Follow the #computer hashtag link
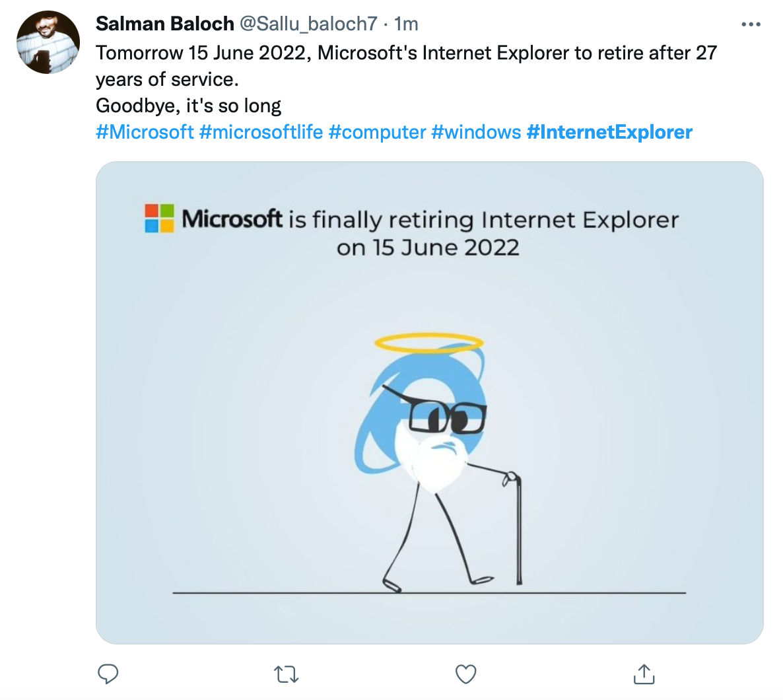The image size is (783, 700). 377,132
